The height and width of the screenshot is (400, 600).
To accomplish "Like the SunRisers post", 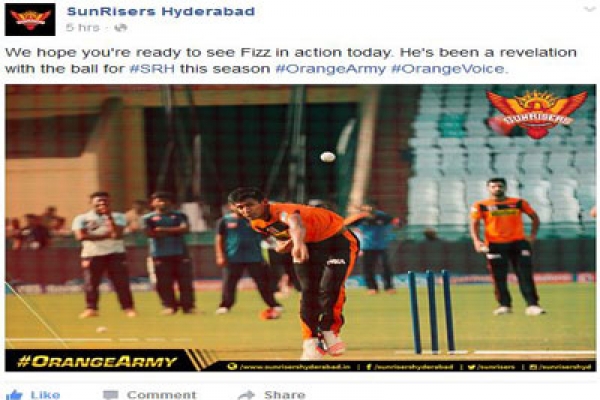I will pos(34,395).
